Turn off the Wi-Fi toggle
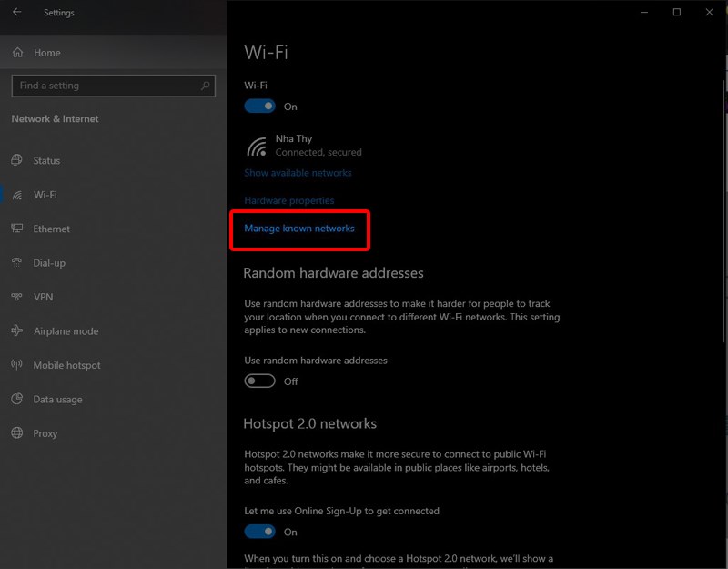Image resolution: width=728 pixels, height=569 pixels. pos(260,107)
